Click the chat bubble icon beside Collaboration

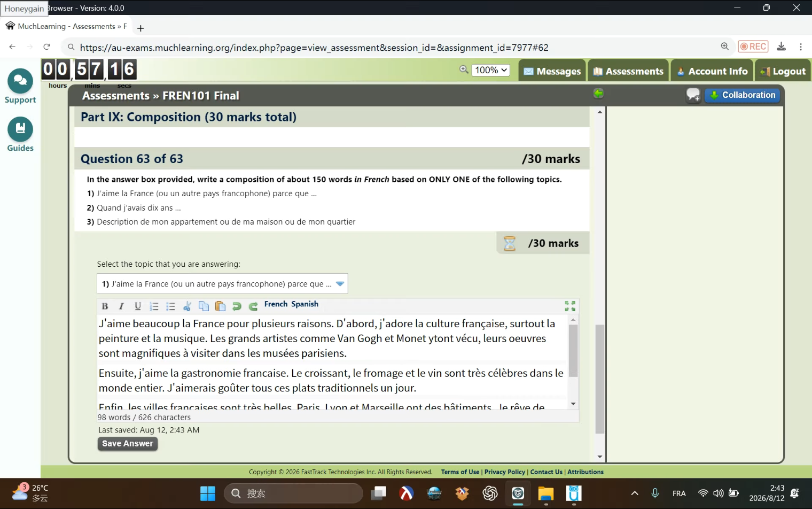[693, 95]
